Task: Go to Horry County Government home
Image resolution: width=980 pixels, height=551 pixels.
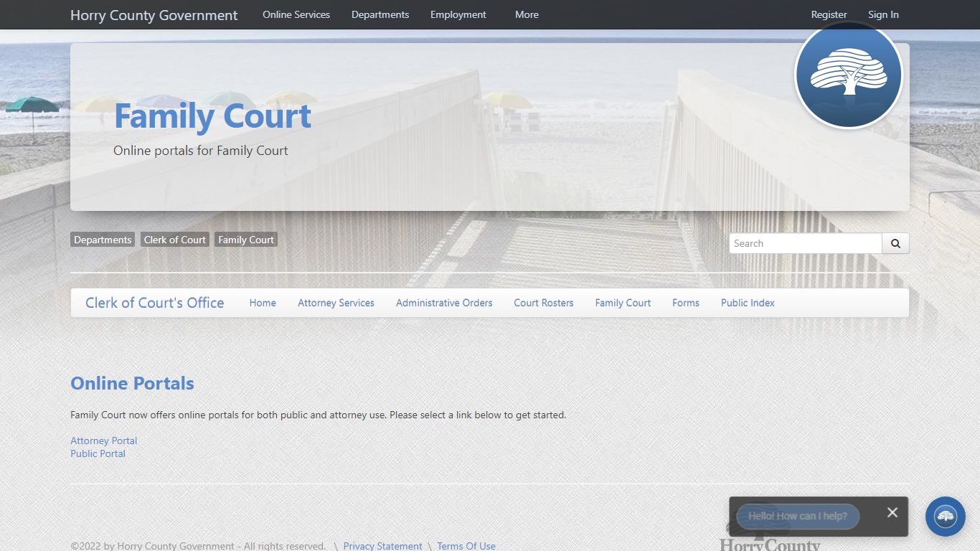Action: (154, 15)
